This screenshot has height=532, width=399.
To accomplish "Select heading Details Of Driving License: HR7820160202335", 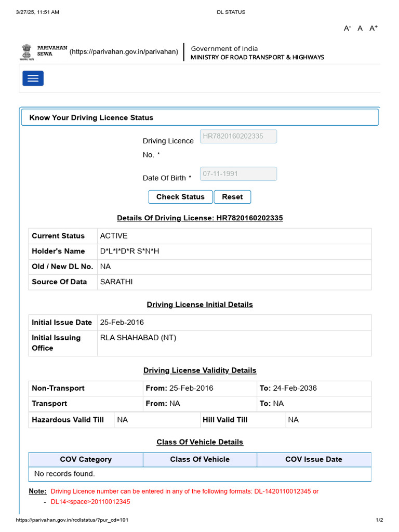I will point(200,218).
